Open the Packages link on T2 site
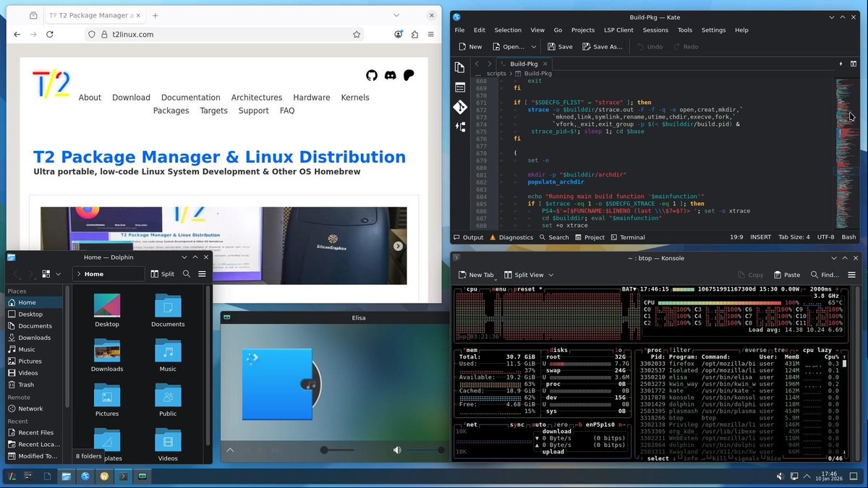 (x=171, y=111)
